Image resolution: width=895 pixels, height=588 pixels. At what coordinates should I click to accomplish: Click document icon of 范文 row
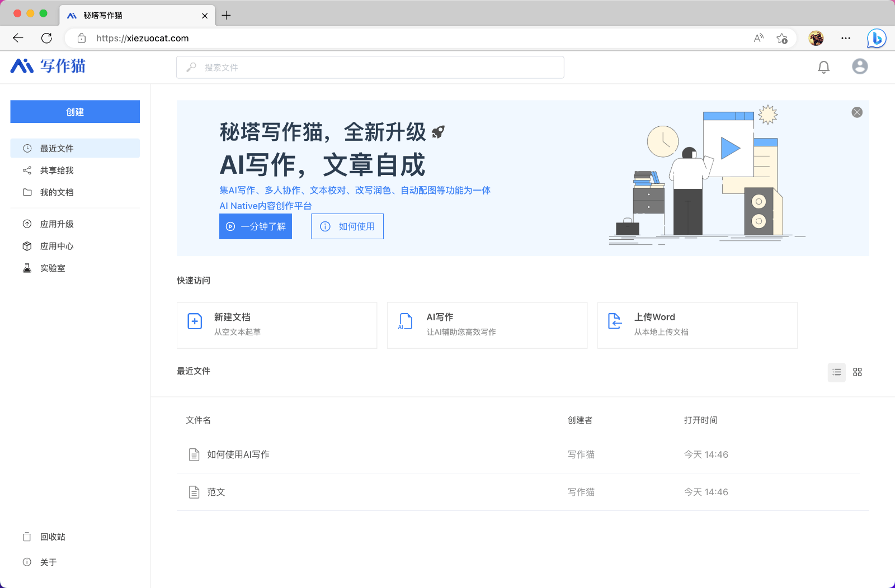(194, 492)
